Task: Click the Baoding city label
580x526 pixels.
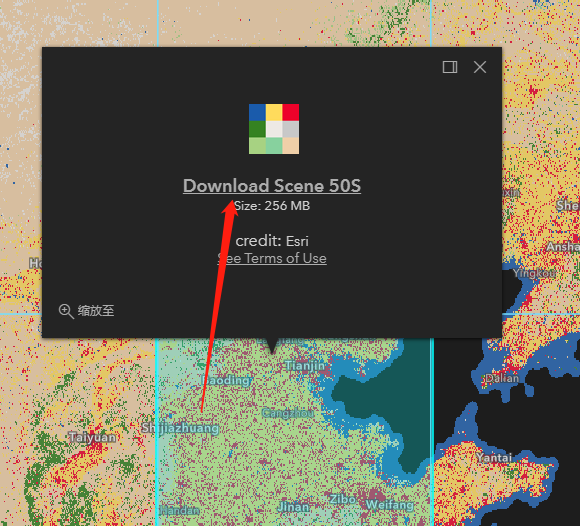Action: [x=227, y=380]
